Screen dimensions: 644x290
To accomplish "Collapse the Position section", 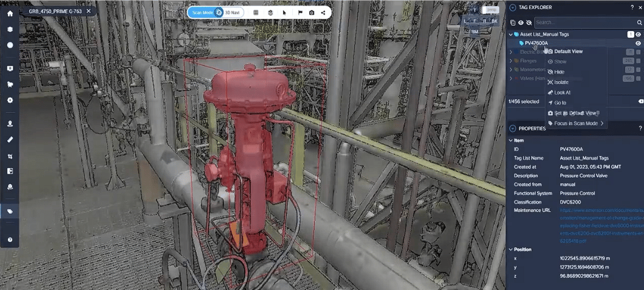I will click(x=511, y=249).
